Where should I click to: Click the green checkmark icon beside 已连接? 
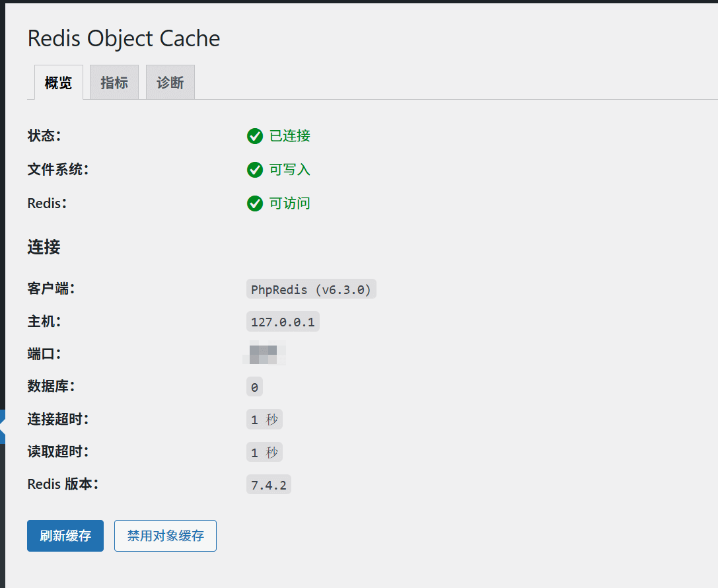(x=255, y=136)
